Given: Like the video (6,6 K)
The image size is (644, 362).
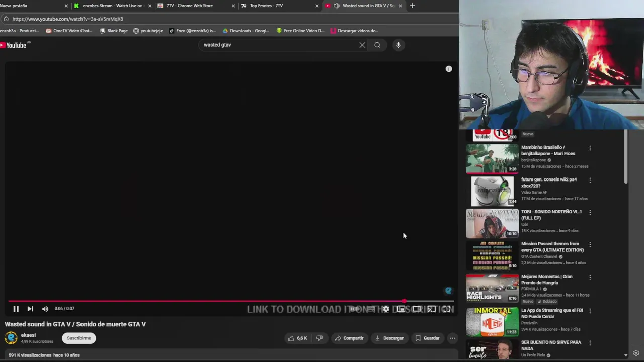Looking at the screenshot, I should (297, 338).
